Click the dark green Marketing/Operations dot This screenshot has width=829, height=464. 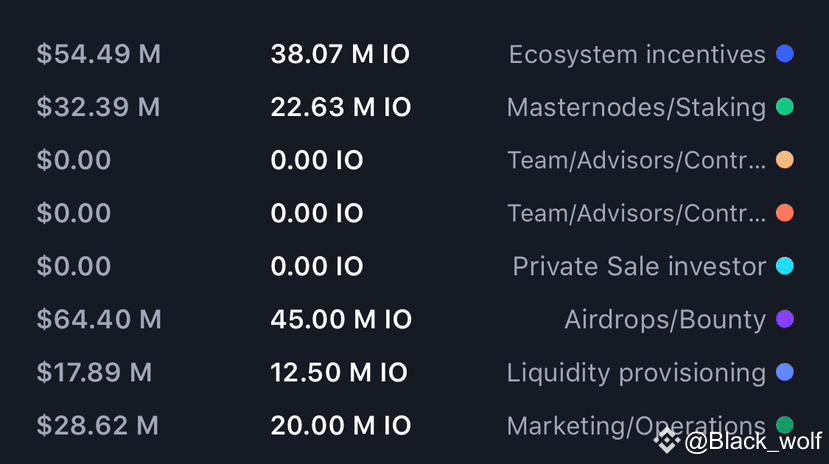pyautogui.click(x=785, y=424)
